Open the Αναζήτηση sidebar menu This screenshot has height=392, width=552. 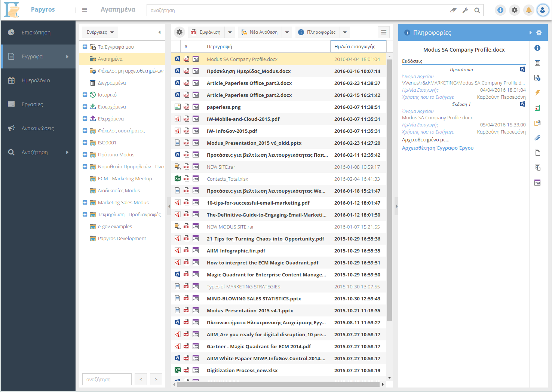click(x=38, y=152)
